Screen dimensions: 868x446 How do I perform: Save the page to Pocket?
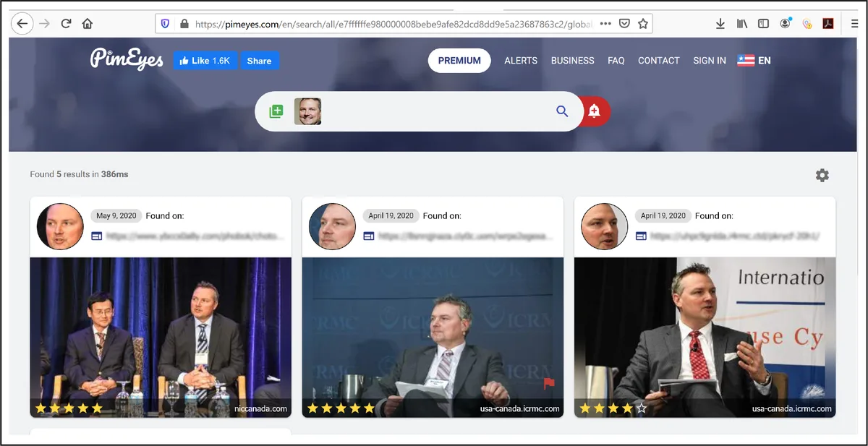[625, 24]
